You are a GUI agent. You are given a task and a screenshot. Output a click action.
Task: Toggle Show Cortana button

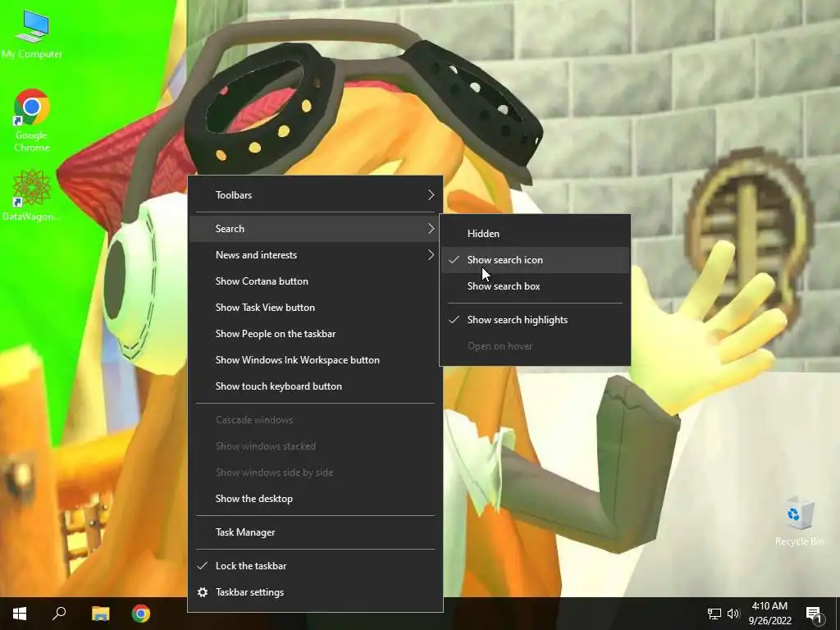tap(315, 281)
